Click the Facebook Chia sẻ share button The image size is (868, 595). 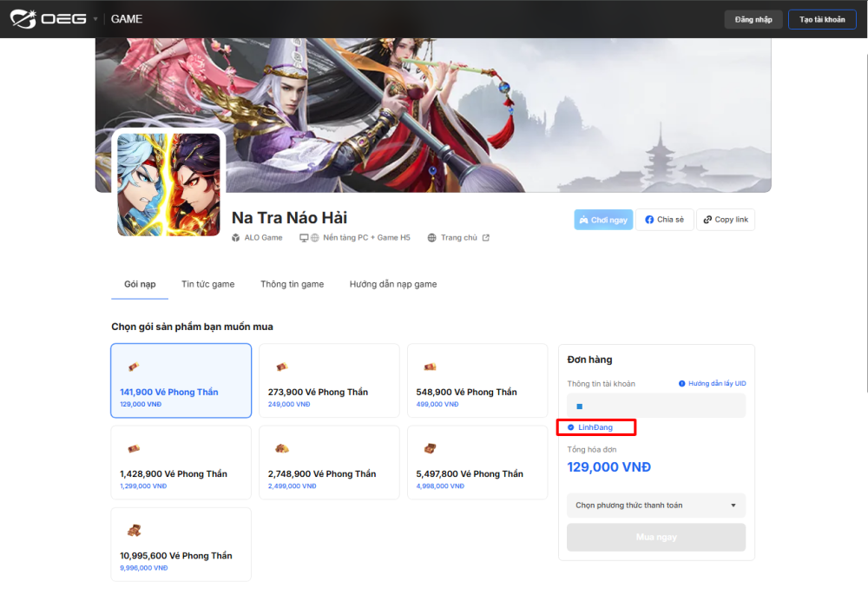tap(664, 220)
